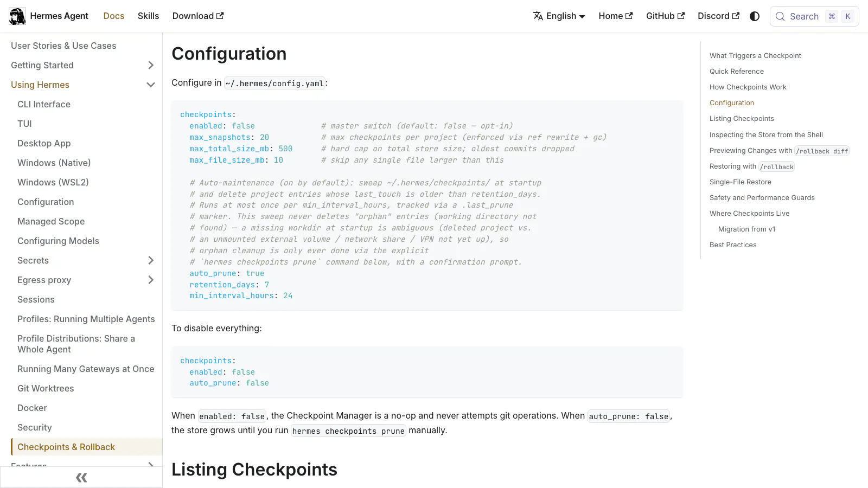
Task: Go to Home external link
Action: [x=616, y=16]
